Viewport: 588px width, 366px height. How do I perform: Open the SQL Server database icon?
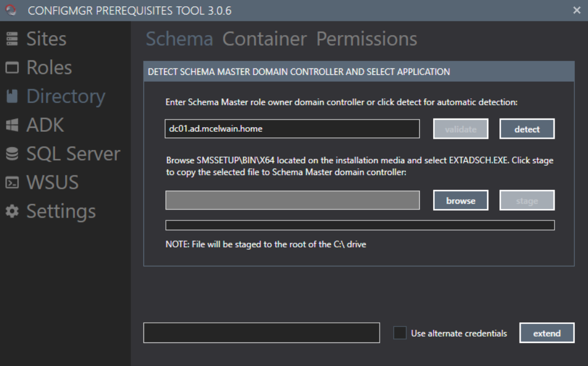point(12,154)
